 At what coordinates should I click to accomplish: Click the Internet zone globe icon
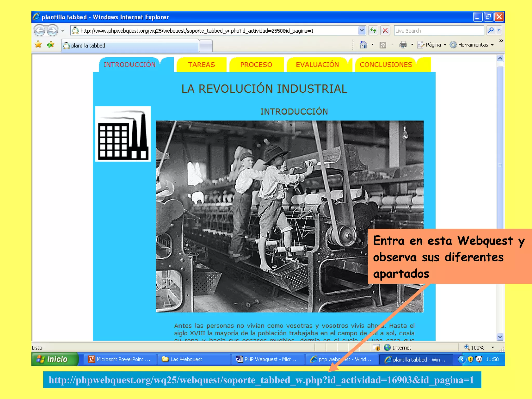pos(387,347)
